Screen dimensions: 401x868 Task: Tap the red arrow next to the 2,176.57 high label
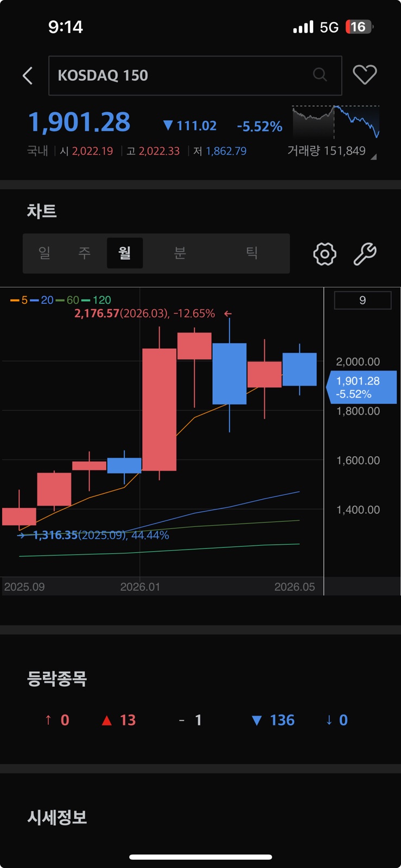point(228,314)
